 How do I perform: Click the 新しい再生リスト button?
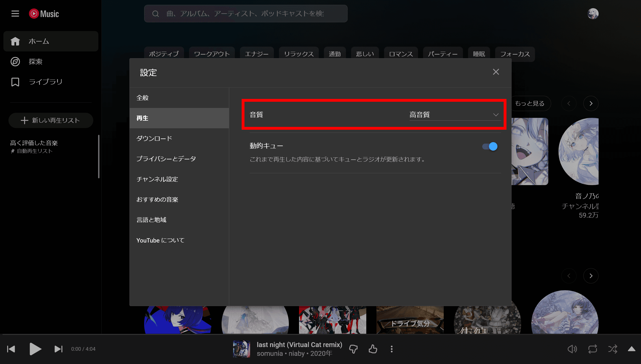pyautogui.click(x=51, y=120)
